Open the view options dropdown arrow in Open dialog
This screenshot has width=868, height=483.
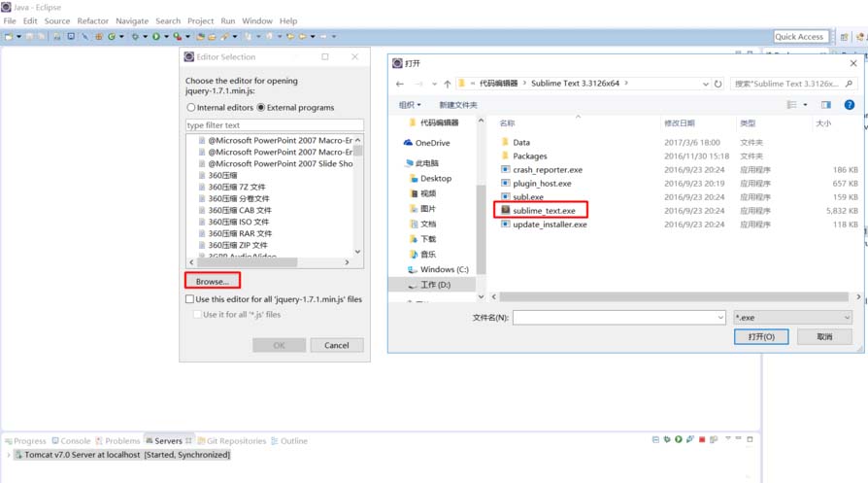coord(805,105)
